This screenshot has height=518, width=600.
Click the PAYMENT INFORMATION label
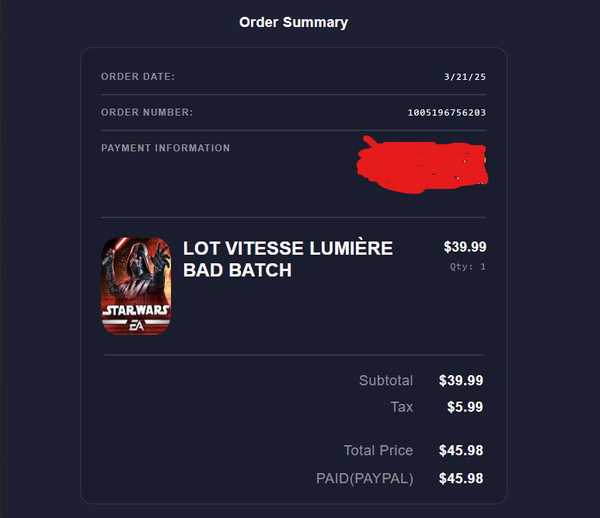click(165, 148)
